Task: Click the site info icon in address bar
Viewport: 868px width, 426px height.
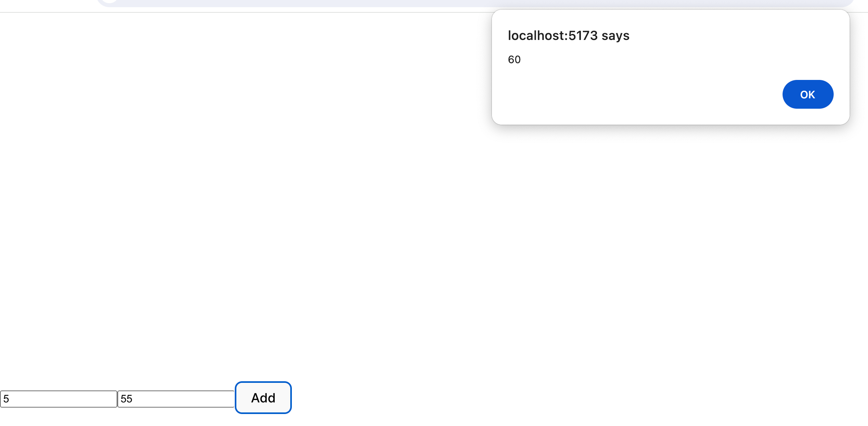Action: (110, 1)
